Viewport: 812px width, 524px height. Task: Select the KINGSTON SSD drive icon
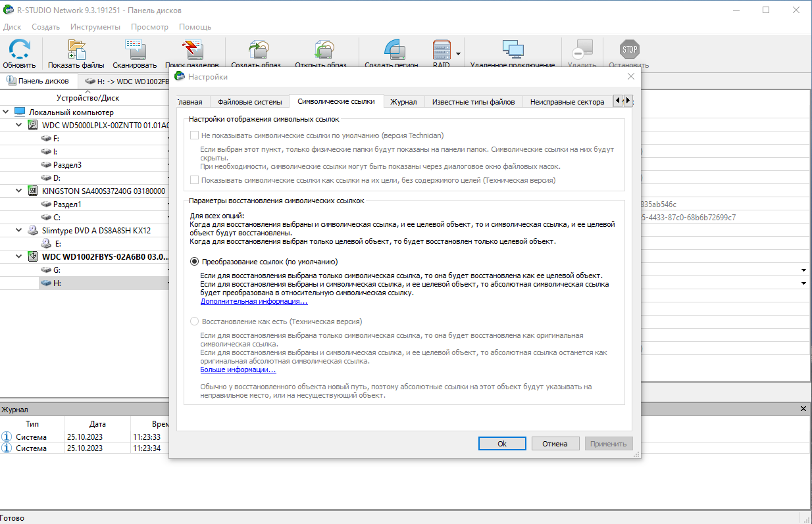pyautogui.click(x=33, y=191)
